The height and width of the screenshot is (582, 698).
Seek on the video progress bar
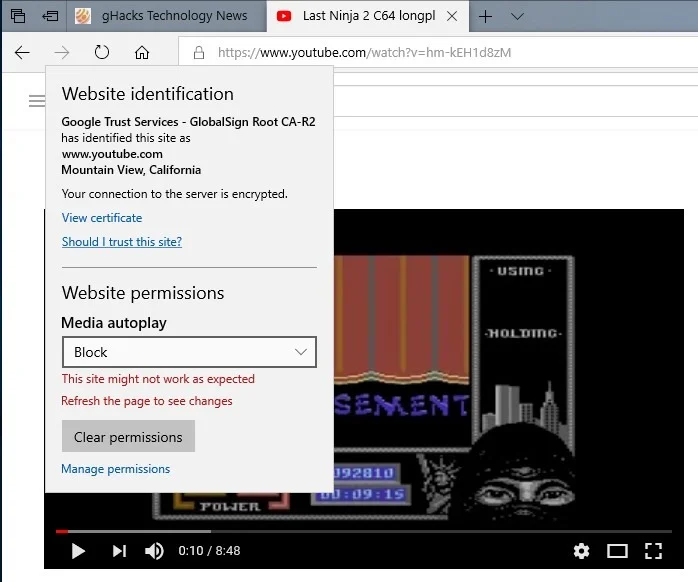click(364, 531)
